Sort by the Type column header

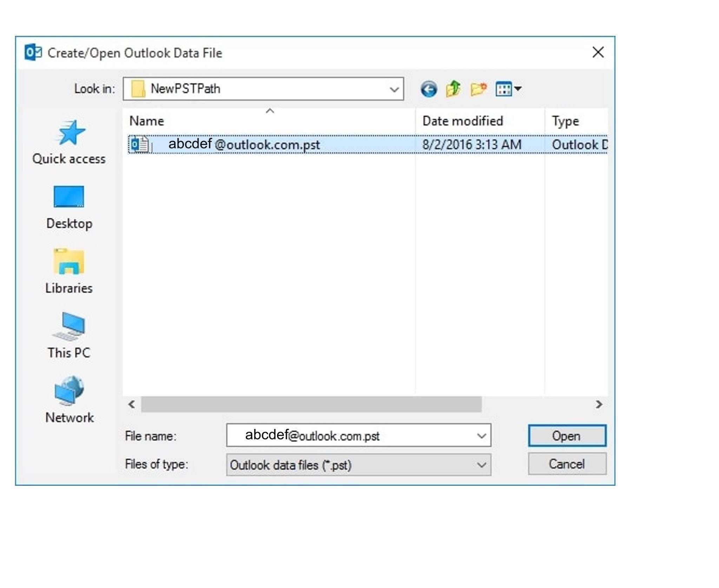tap(576, 121)
